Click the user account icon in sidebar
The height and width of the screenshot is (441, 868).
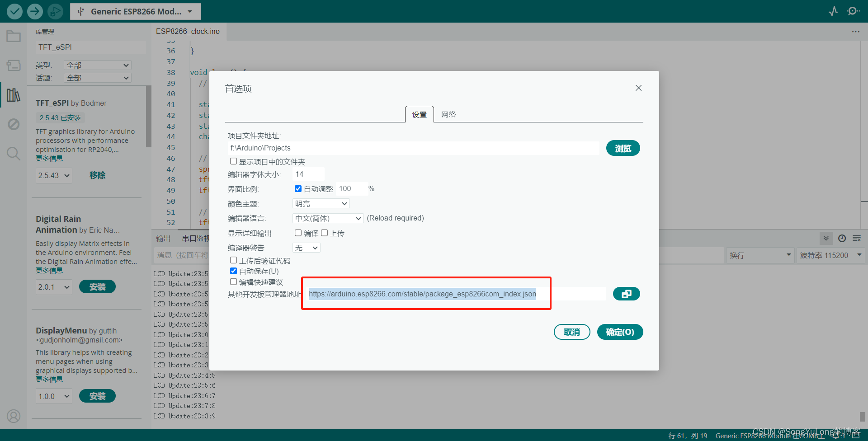pyautogui.click(x=14, y=416)
